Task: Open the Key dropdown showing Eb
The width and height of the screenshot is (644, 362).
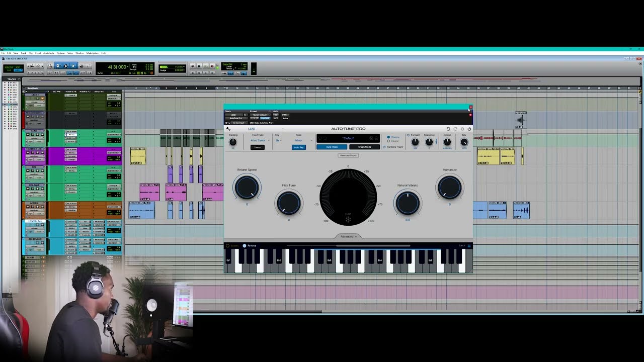Action: [278, 140]
